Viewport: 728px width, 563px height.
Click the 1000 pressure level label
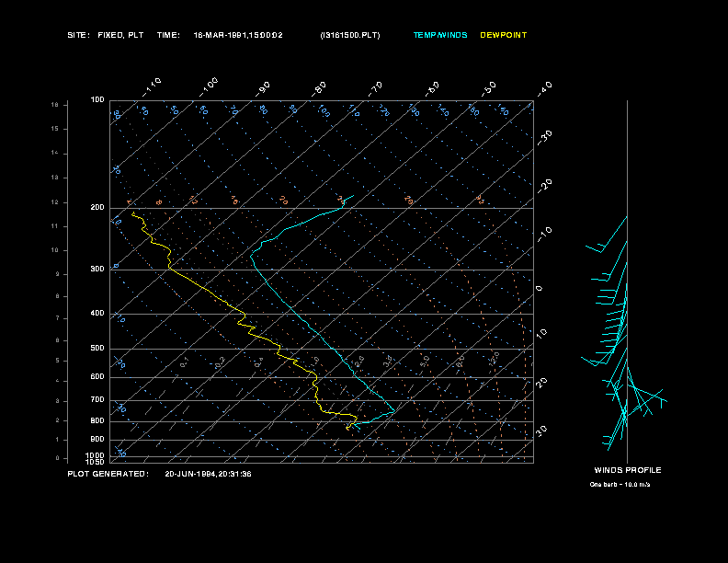pyautogui.click(x=96, y=455)
